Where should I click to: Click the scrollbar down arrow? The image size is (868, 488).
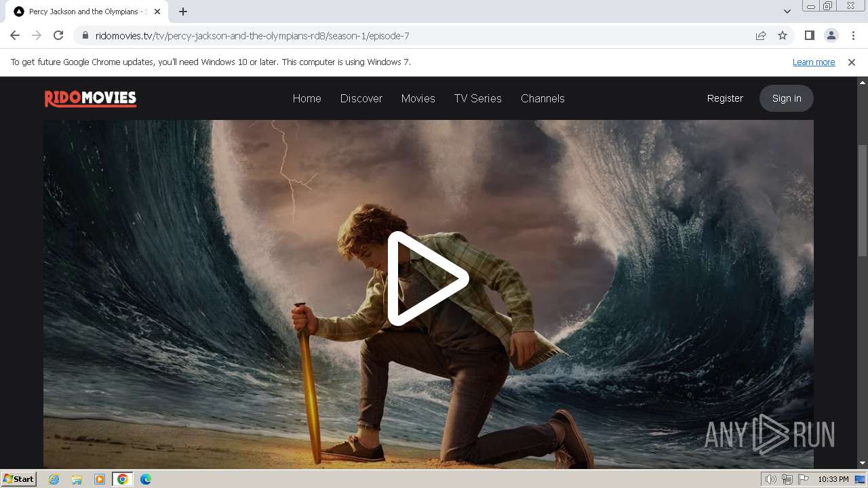pyautogui.click(x=862, y=463)
